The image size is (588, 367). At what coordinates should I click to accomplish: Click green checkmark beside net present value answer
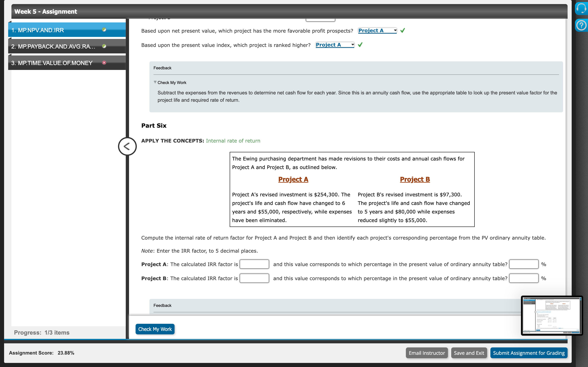pos(403,31)
